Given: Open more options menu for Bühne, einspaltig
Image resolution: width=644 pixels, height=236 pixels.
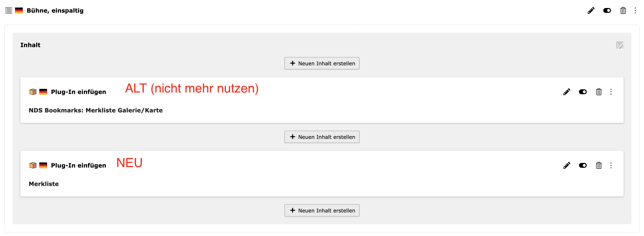Looking at the screenshot, I should (x=635, y=10).
